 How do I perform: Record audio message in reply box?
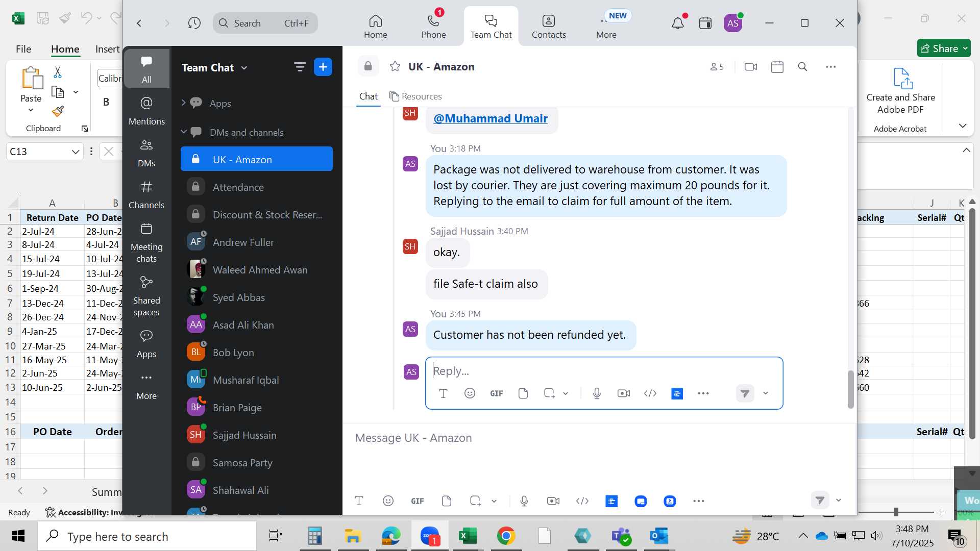click(x=597, y=393)
